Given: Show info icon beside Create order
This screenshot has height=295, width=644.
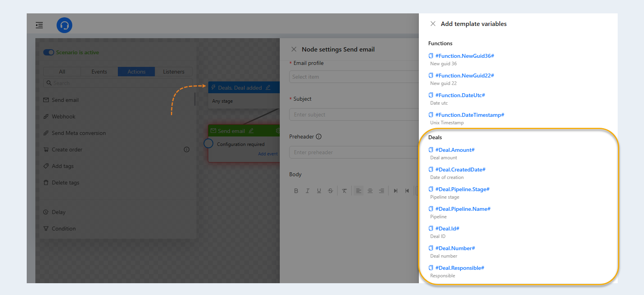Looking at the screenshot, I should pyautogui.click(x=187, y=149).
